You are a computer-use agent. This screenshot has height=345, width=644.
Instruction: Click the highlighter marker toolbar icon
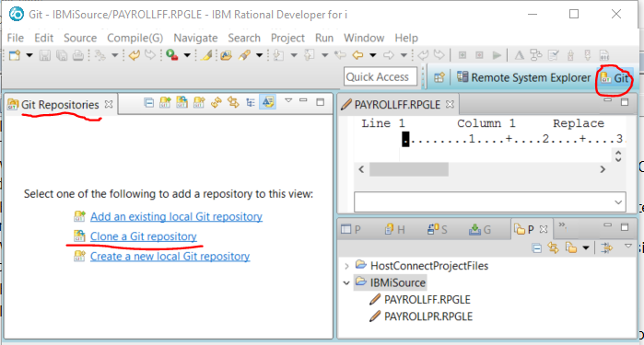pos(206,55)
